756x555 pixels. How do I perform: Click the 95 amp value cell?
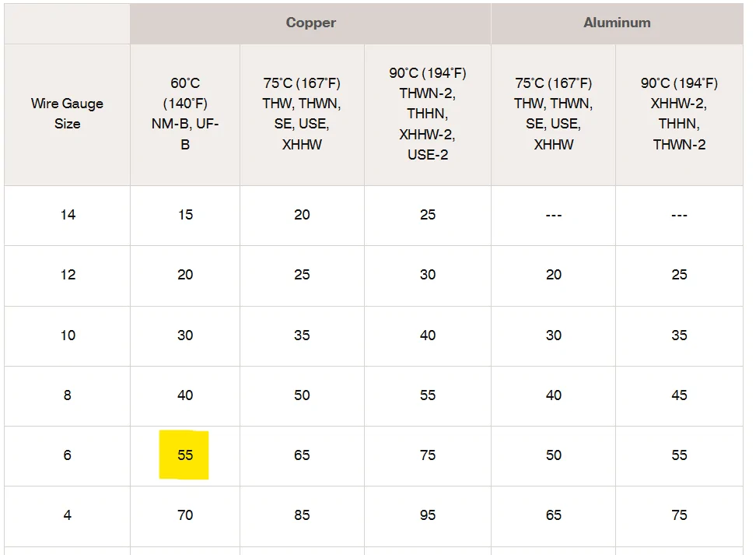click(x=428, y=515)
